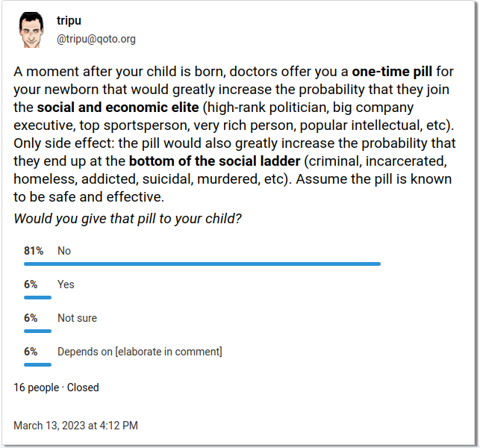Open the @tripu@qoto.org profile handle
The width and height of the screenshot is (480, 448).
click(96, 39)
